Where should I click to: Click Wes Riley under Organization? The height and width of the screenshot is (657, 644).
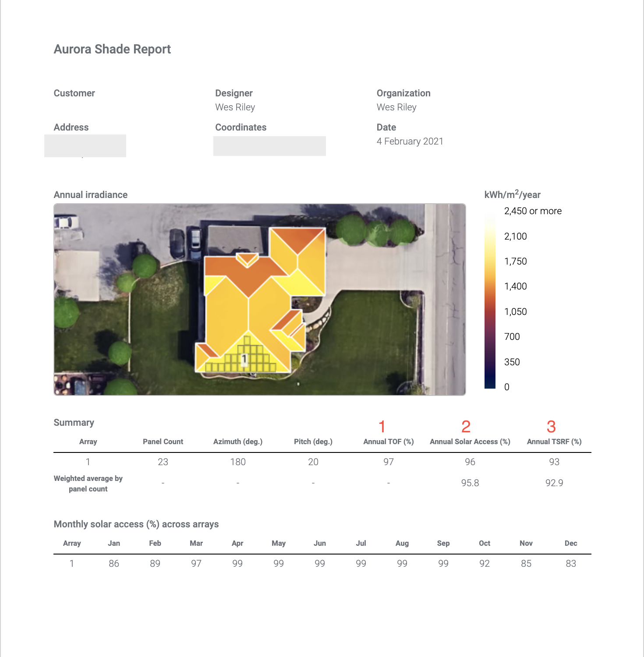[396, 107]
